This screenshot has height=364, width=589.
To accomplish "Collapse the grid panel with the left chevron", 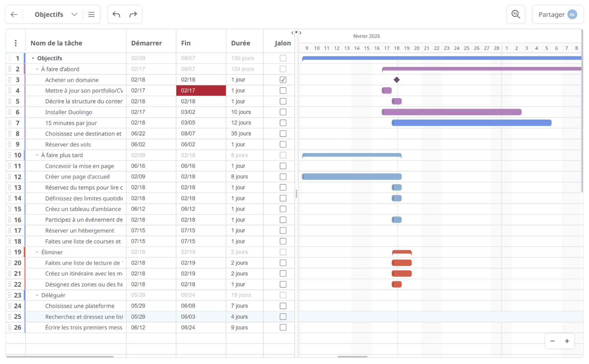I will coord(292,33).
